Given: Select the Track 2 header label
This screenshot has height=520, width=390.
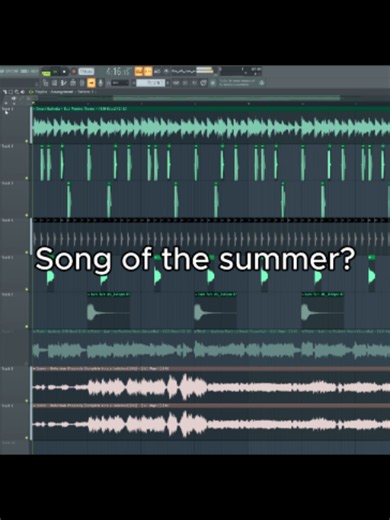Looking at the screenshot, I should tap(8, 146).
